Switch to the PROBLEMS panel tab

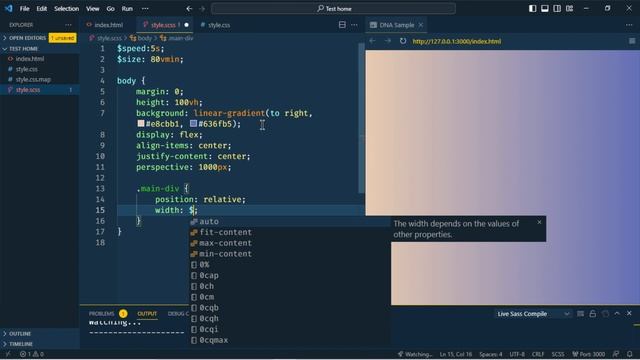coord(102,313)
